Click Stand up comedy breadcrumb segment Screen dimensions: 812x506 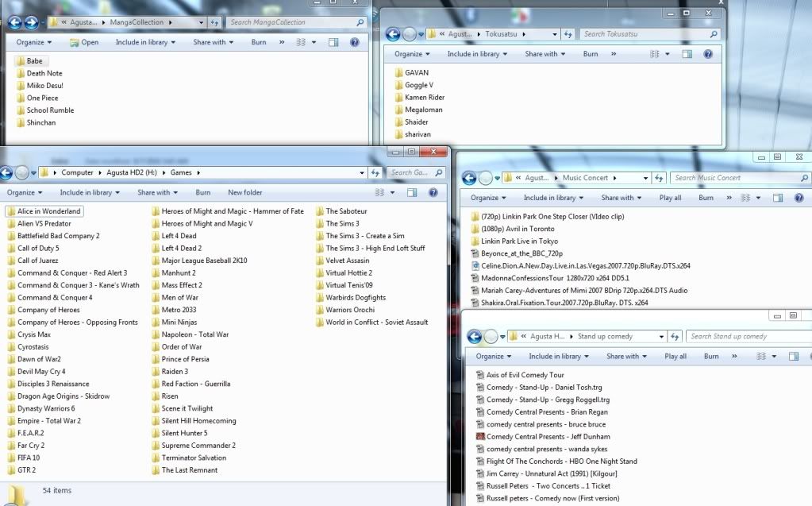tap(605, 337)
